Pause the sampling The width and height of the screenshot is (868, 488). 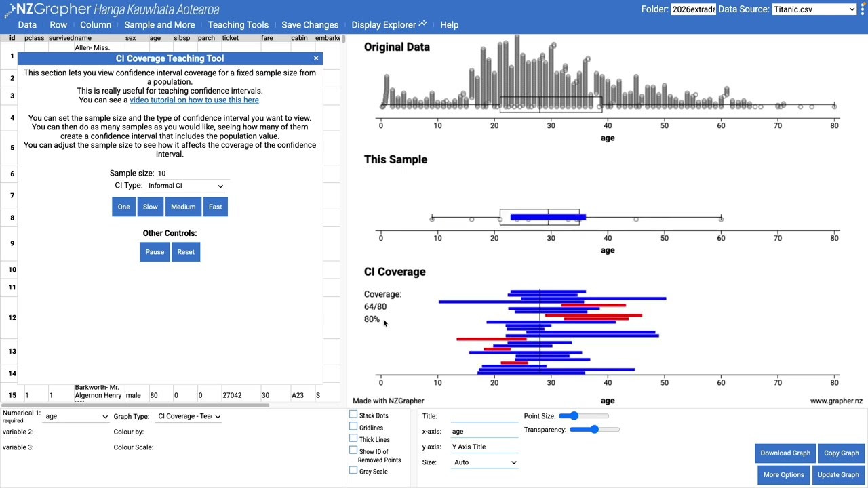pyautogui.click(x=155, y=252)
